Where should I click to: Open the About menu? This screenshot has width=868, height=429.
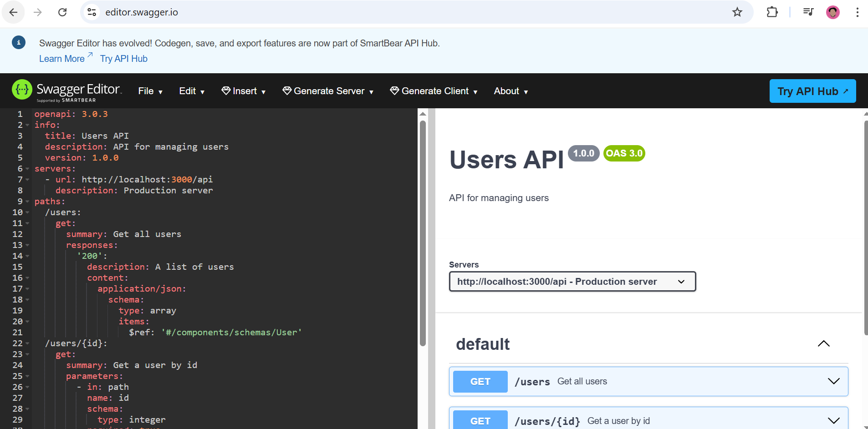pyautogui.click(x=511, y=91)
